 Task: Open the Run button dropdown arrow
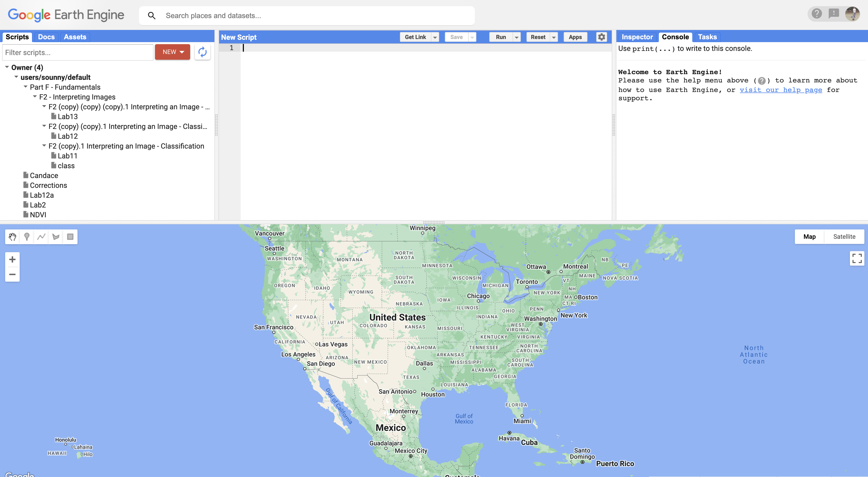[516, 37]
